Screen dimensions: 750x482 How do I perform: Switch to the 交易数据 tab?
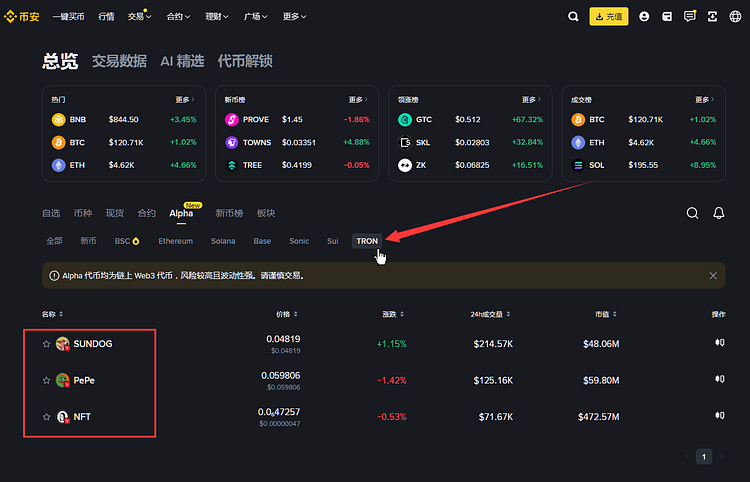coord(119,61)
